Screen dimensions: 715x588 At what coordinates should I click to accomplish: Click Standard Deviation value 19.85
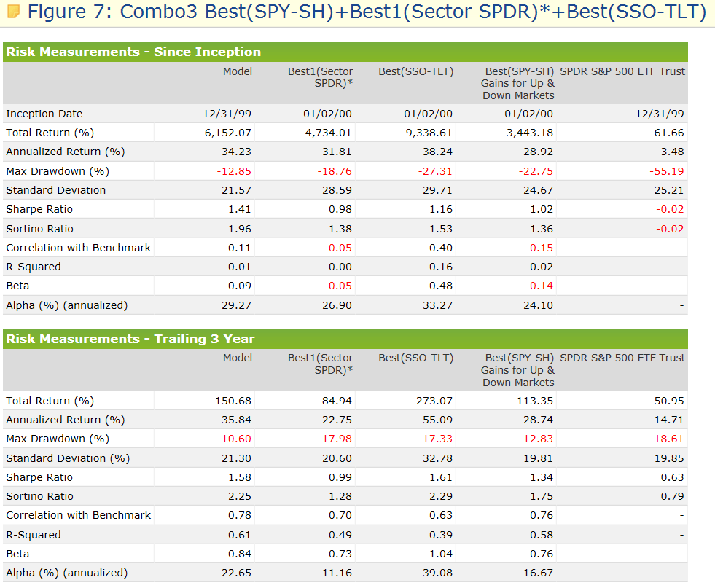(x=669, y=458)
